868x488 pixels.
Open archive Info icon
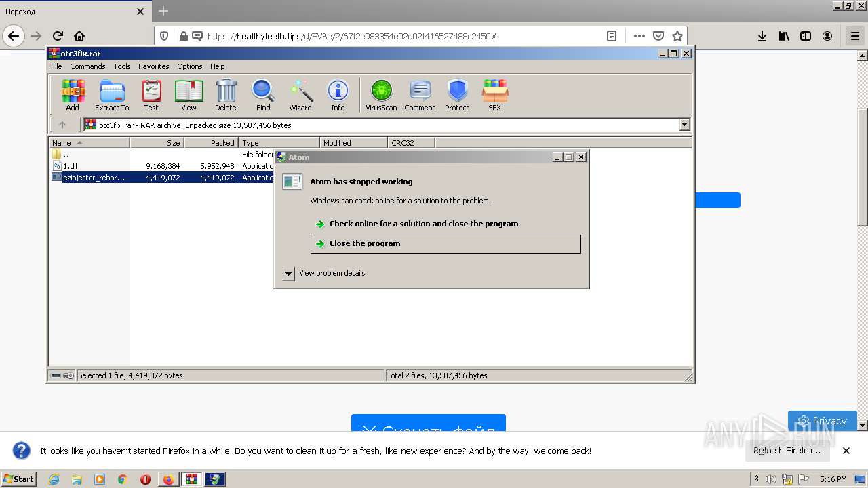338,95
